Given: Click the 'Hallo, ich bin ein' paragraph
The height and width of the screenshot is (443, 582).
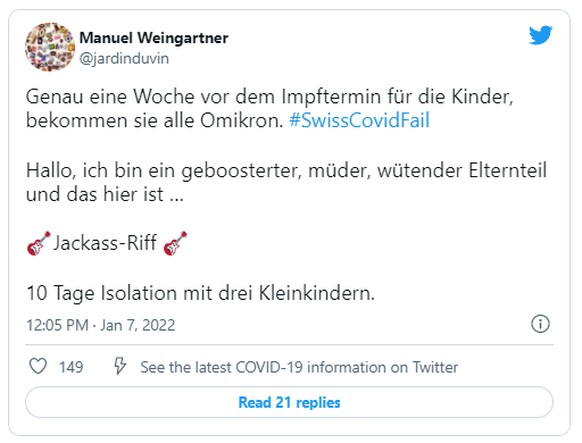Looking at the screenshot, I should tap(286, 183).
